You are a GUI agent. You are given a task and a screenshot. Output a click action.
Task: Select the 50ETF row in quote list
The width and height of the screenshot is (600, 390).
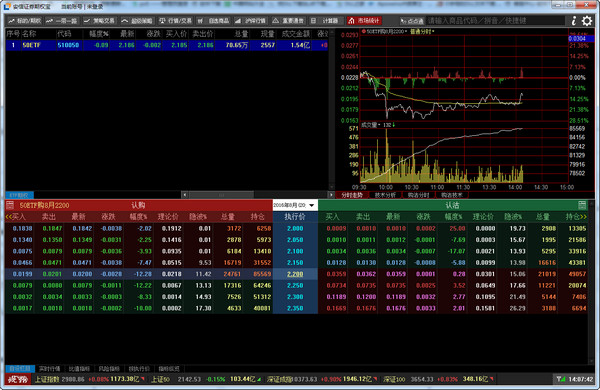[167, 45]
